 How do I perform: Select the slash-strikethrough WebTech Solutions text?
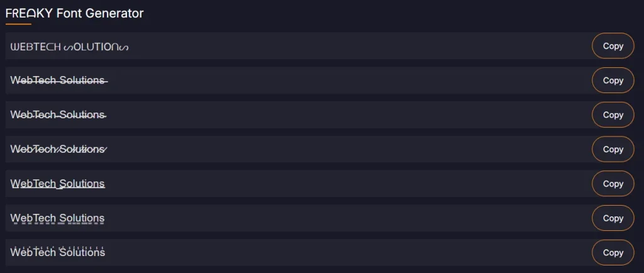point(58,149)
